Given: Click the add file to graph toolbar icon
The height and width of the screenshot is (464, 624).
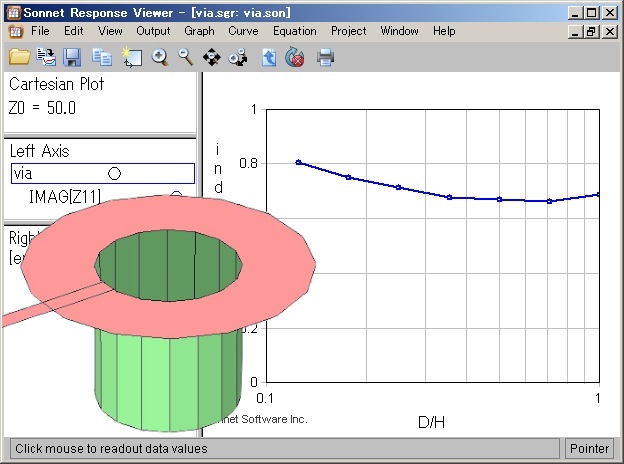Looking at the screenshot, I should coord(46,57).
